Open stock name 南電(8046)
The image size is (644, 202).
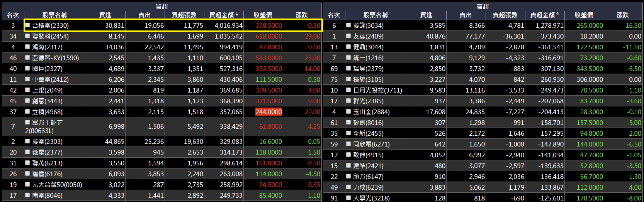point(47,195)
